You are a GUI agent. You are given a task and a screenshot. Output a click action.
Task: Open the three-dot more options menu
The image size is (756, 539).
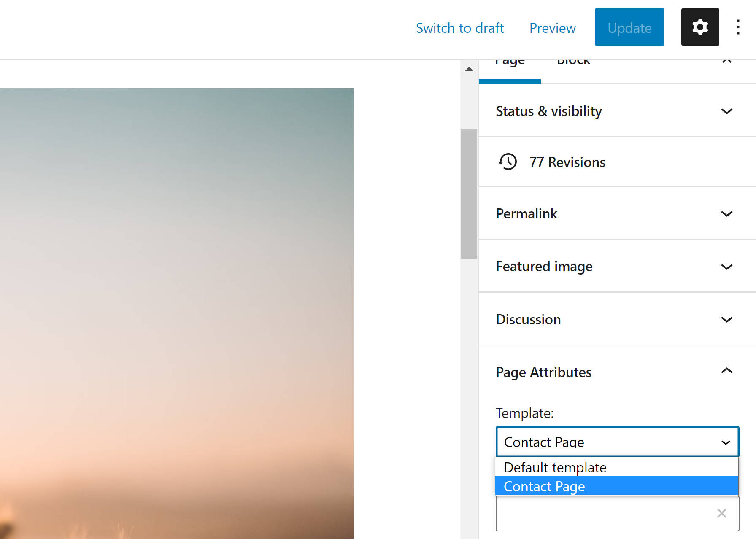pyautogui.click(x=738, y=27)
